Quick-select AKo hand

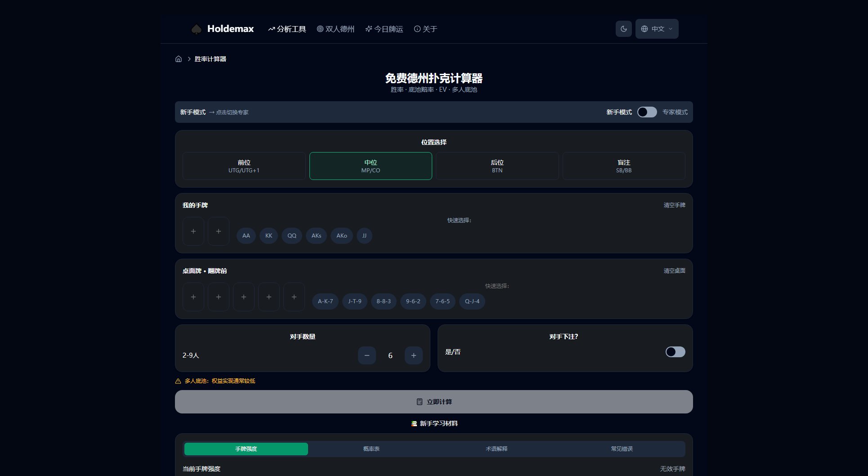click(342, 236)
